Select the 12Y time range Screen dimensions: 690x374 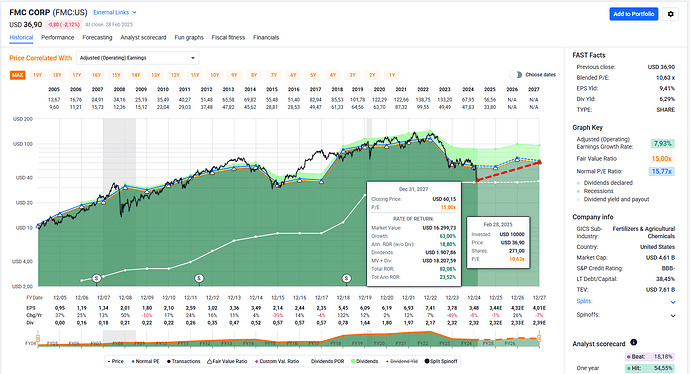pyautogui.click(x=175, y=75)
